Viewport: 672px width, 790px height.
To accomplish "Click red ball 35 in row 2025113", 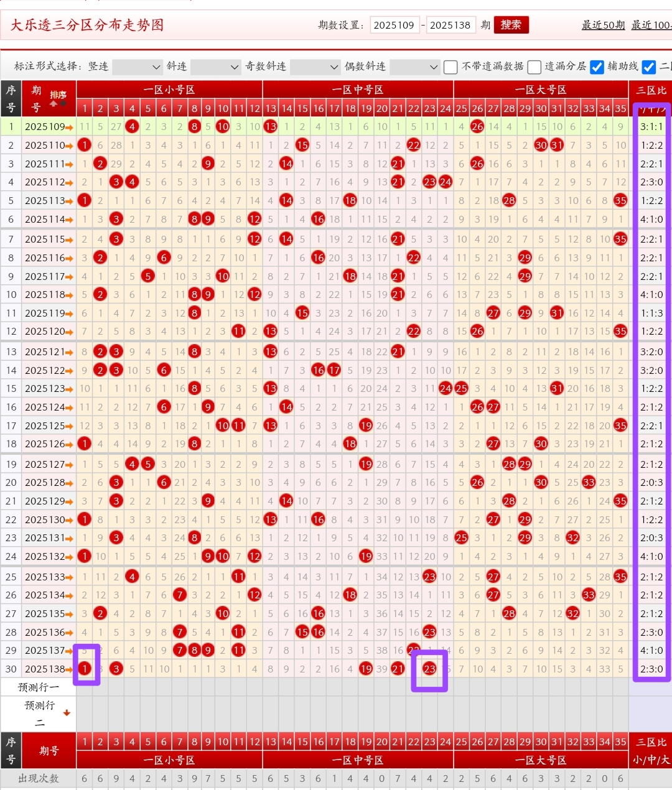I will click(620, 201).
